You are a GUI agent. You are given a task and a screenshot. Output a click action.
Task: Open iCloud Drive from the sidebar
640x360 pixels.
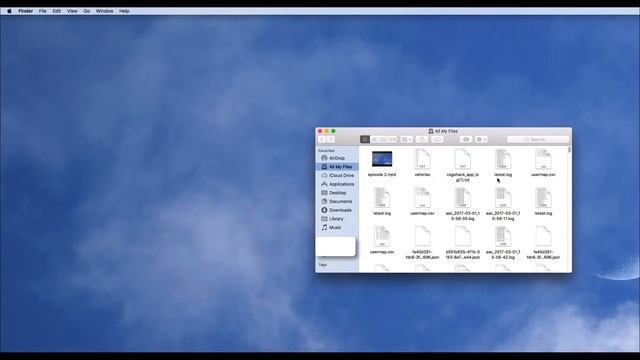coord(337,176)
